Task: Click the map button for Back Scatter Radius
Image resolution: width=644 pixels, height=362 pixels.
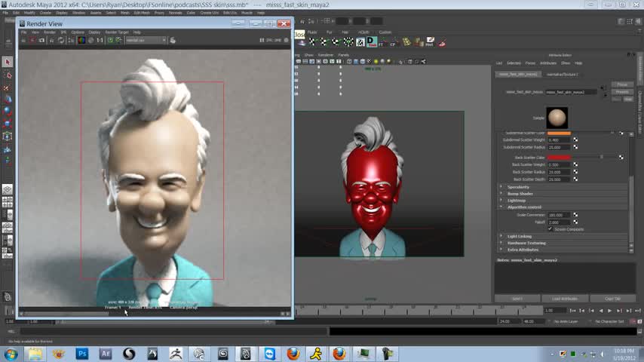Action: (575, 172)
